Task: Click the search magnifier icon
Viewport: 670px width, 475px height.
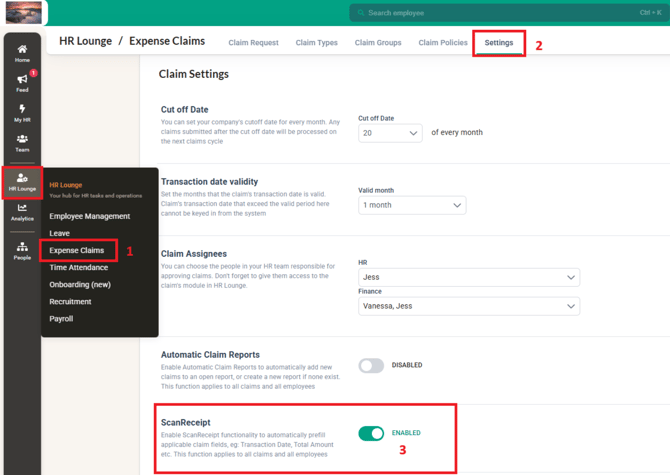Action: click(x=360, y=13)
